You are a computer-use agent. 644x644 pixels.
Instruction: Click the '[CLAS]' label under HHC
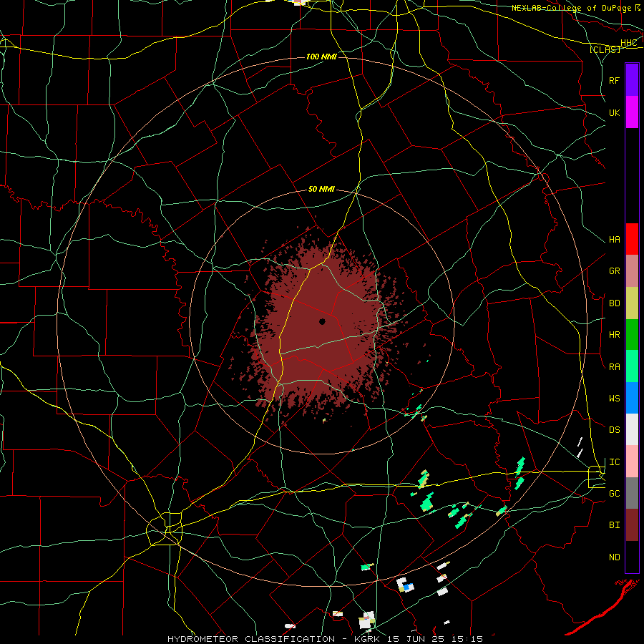tap(605, 49)
